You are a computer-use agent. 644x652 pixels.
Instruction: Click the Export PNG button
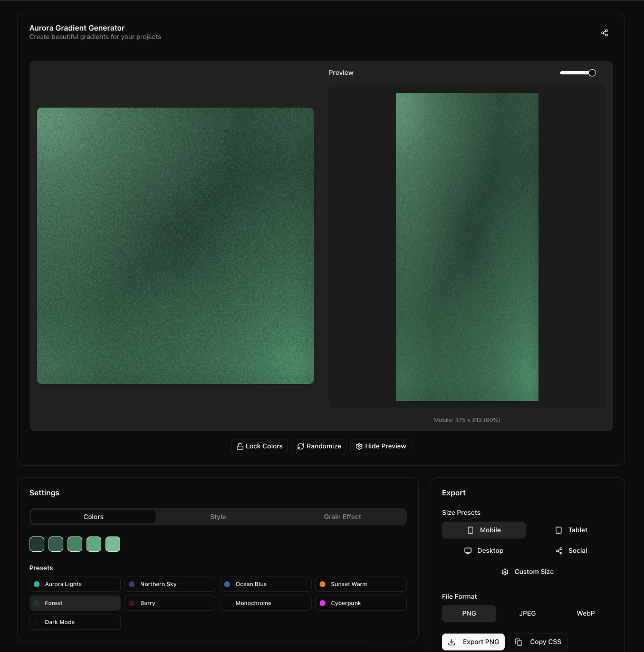click(474, 642)
